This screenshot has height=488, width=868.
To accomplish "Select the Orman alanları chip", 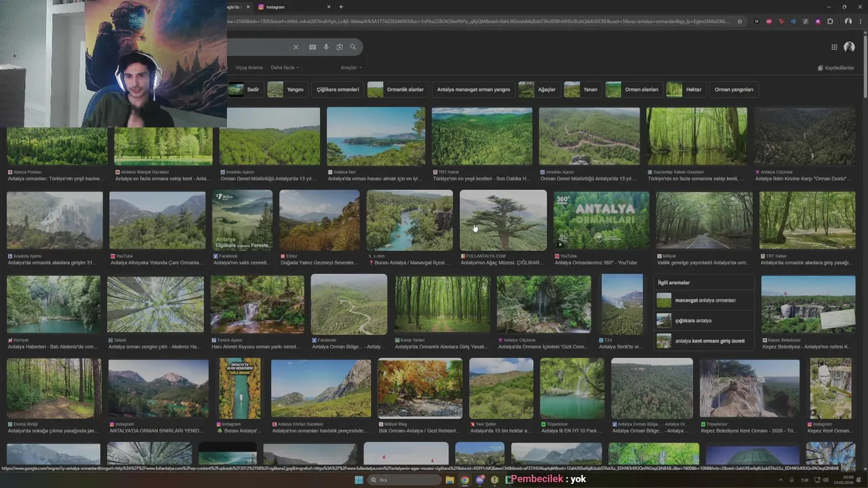I will point(633,89).
